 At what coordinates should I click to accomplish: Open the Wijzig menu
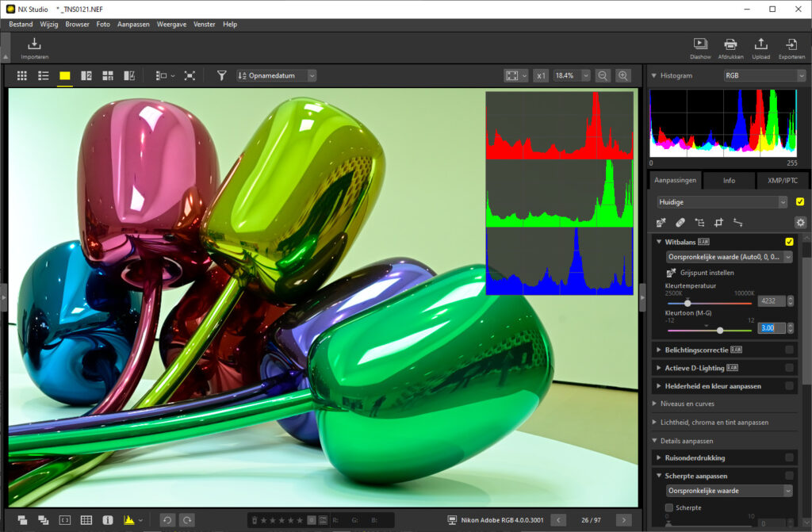coord(49,25)
